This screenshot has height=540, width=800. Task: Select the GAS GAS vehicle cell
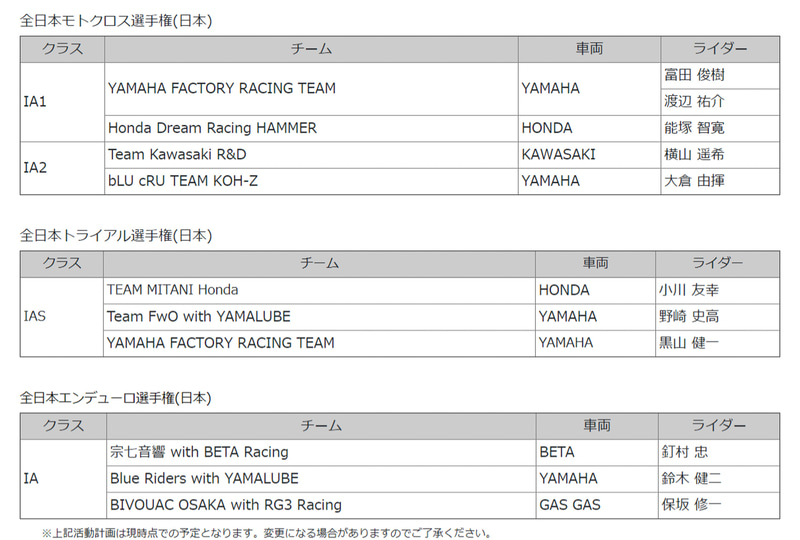click(x=569, y=505)
